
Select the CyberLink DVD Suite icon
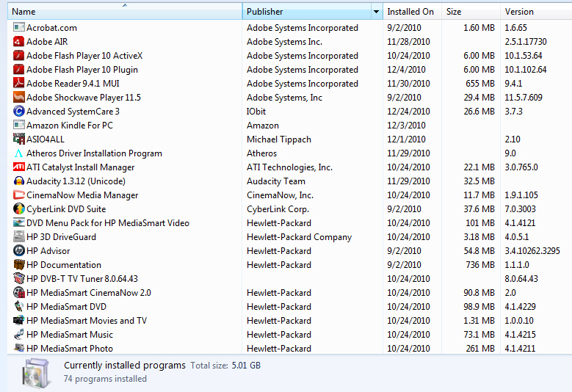[19, 209]
